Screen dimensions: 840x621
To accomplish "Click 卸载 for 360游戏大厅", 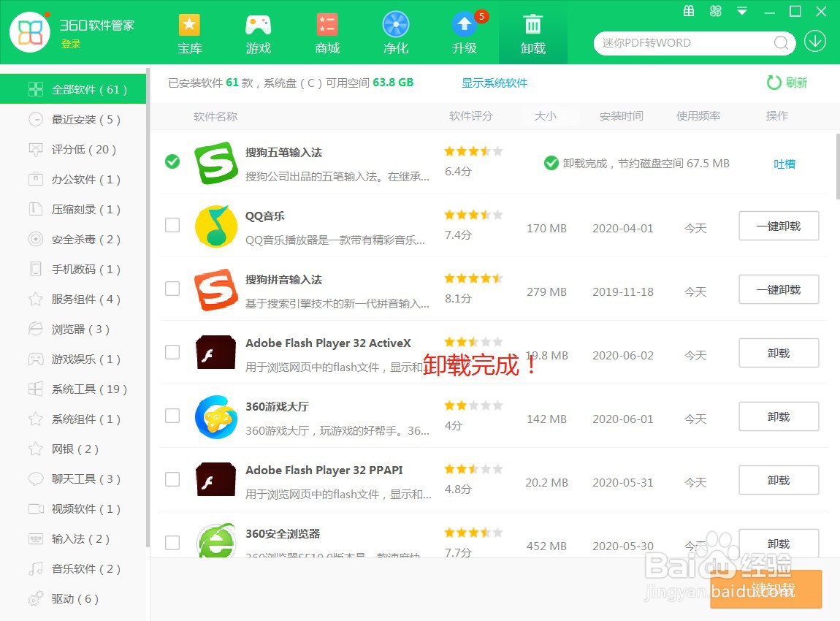I will click(x=779, y=416).
